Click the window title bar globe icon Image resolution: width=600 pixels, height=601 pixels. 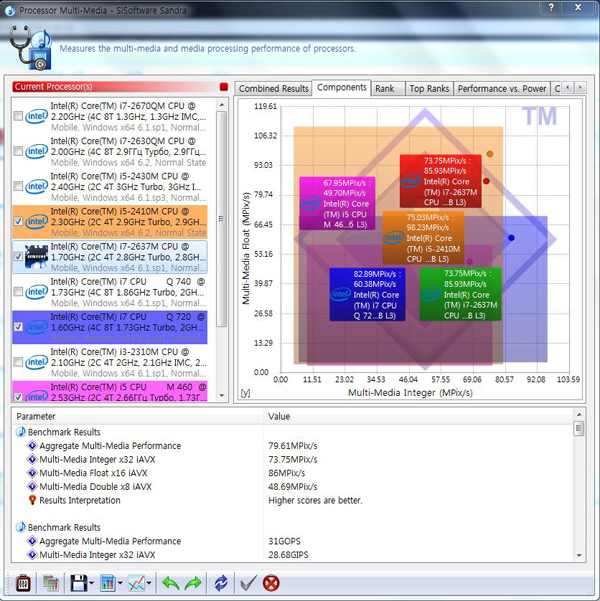click(x=10, y=11)
